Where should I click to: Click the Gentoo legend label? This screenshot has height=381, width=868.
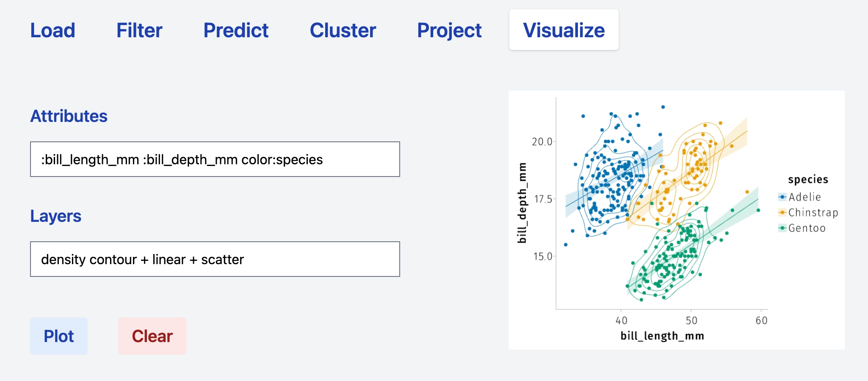[x=807, y=228]
